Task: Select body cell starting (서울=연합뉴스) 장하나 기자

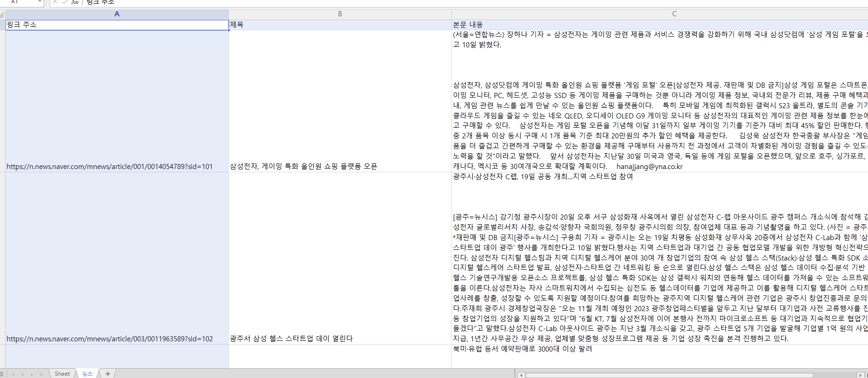Action: pos(660,101)
